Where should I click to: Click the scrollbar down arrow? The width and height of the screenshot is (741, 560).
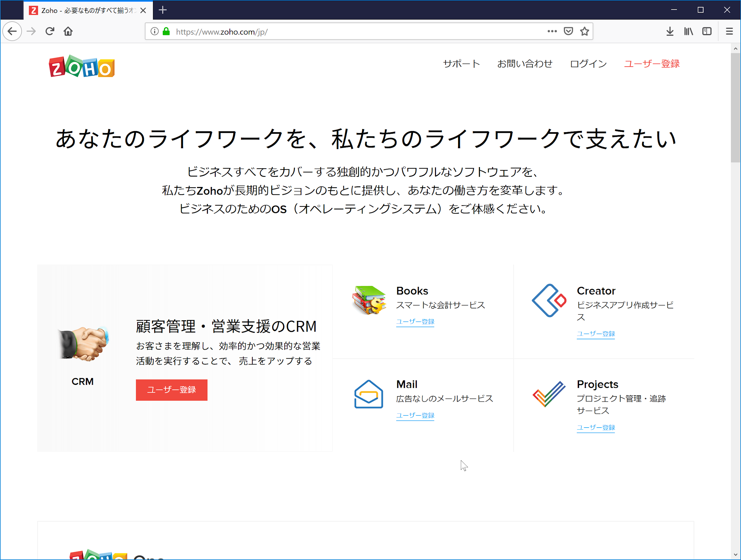pyautogui.click(x=735, y=554)
